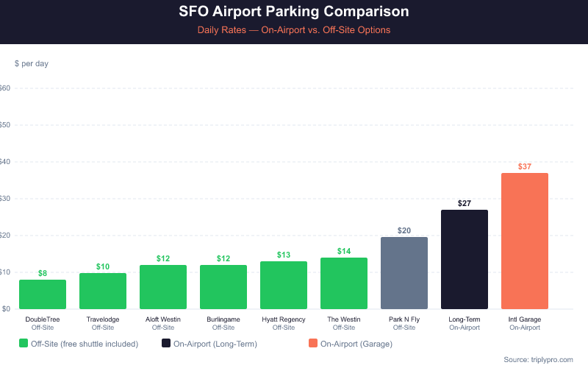Image resolution: width=588 pixels, height=368 pixels.
Task: Click the $20 value label
Action: 404,230
